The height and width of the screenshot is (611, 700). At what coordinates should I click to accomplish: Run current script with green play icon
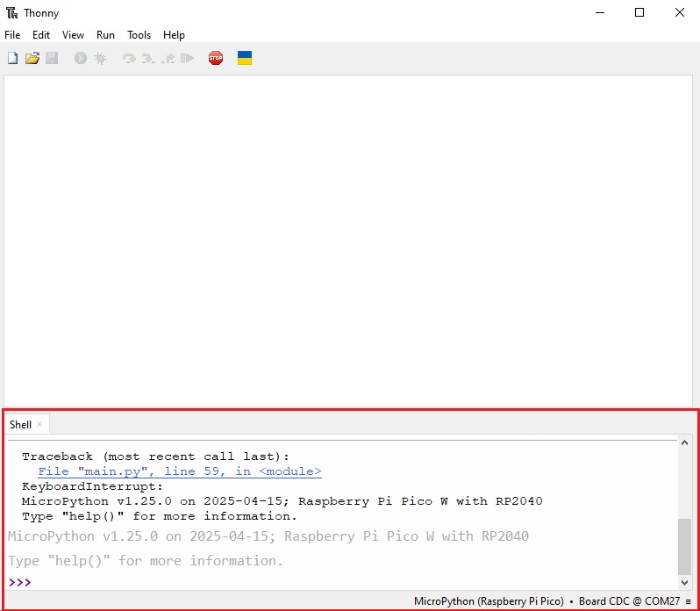pyautogui.click(x=81, y=58)
